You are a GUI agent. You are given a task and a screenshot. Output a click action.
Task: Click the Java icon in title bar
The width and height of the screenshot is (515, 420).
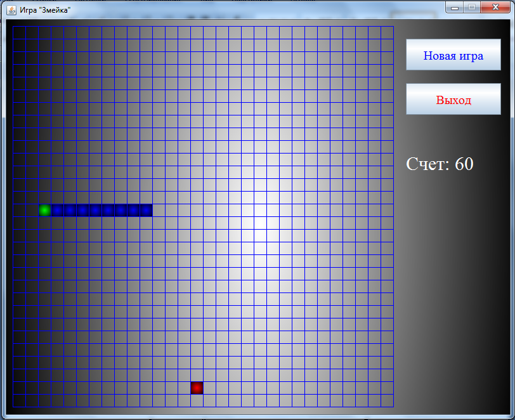(11, 10)
